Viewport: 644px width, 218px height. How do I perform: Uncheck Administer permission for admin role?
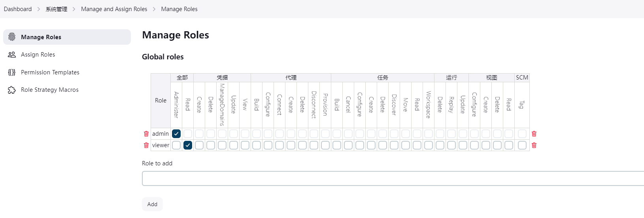coord(176,134)
